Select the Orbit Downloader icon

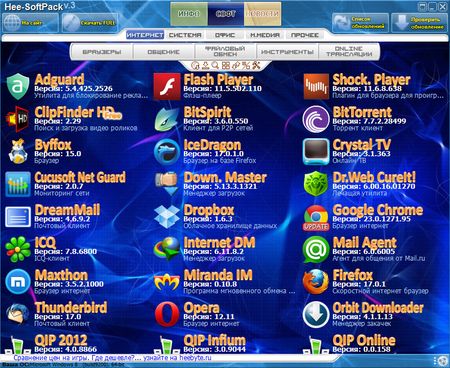(316, 314)
